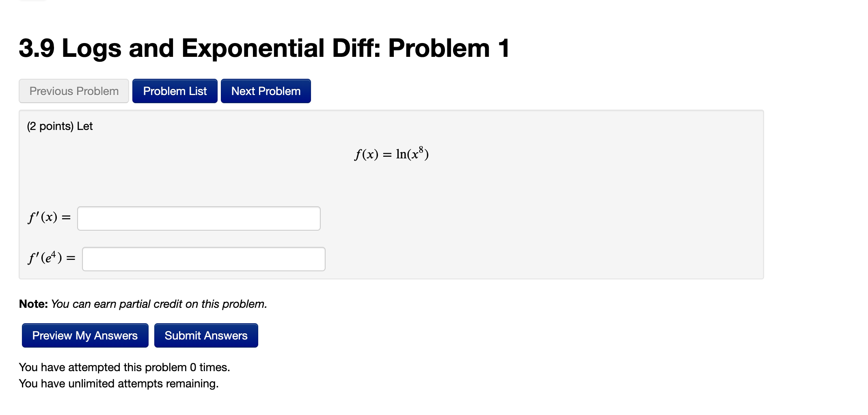Click the f'(e^4) = label
Screen dimensions: 868x415
[51, 258]
